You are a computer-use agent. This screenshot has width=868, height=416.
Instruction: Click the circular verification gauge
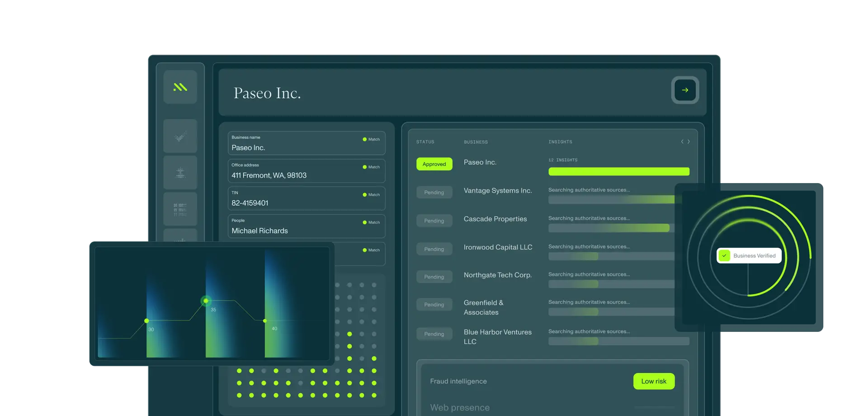tap(749, 257)
